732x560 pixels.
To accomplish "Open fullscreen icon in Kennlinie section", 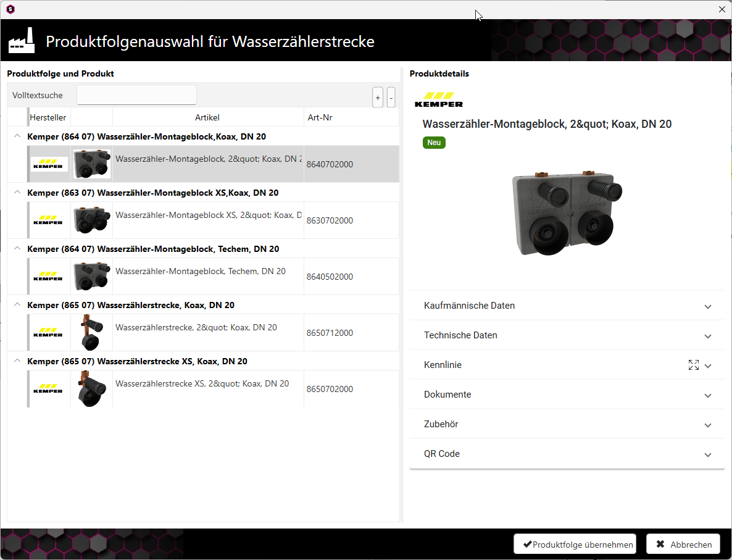I will 693,365.
